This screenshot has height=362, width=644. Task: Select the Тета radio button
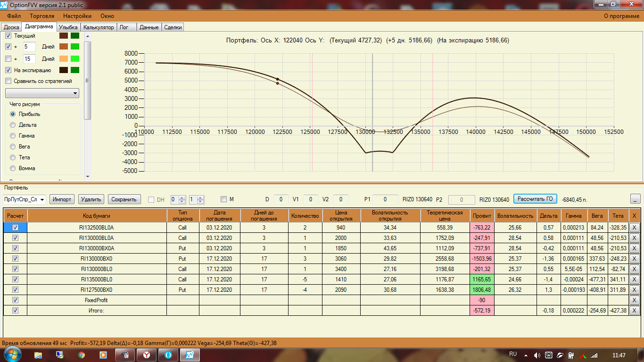tap(13, 157)
